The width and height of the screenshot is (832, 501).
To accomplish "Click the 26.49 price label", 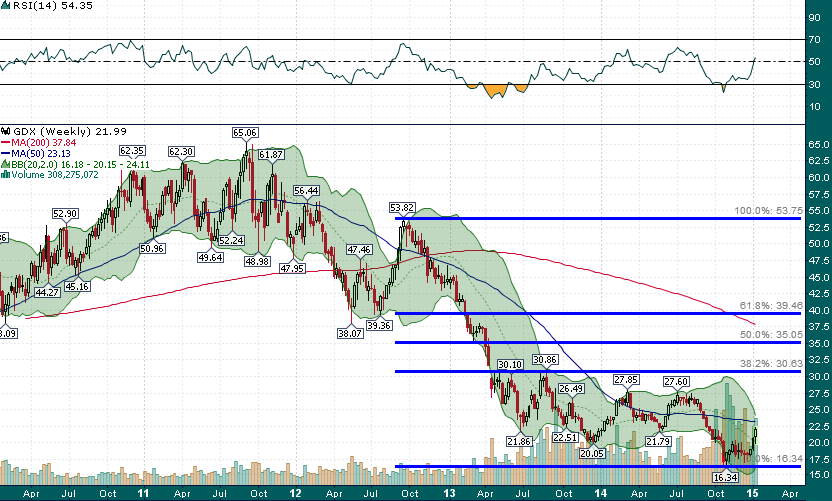I will 571,388.
